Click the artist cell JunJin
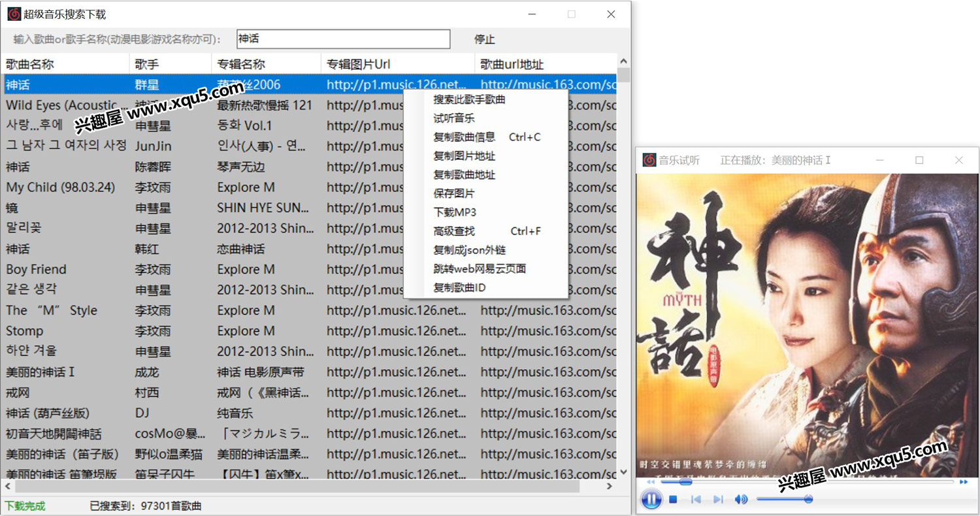 [153, 146]
